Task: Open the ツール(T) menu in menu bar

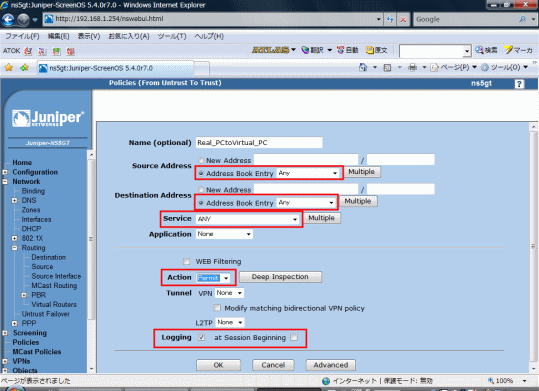Action: 172,36
